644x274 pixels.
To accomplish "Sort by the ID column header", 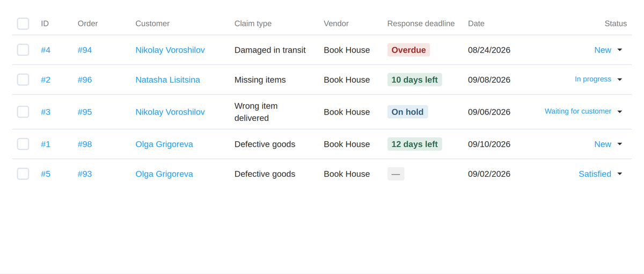I will (x=45, y=24).
